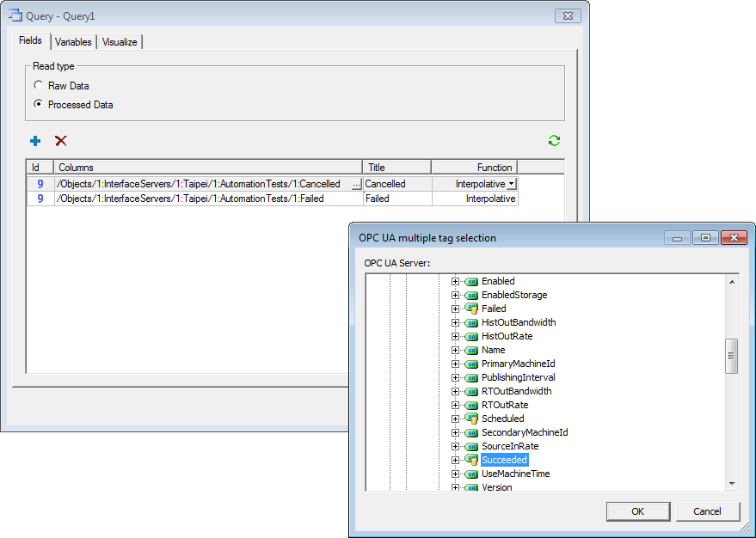Confirm tag selection with the OK button

click(x=638, y=511)
